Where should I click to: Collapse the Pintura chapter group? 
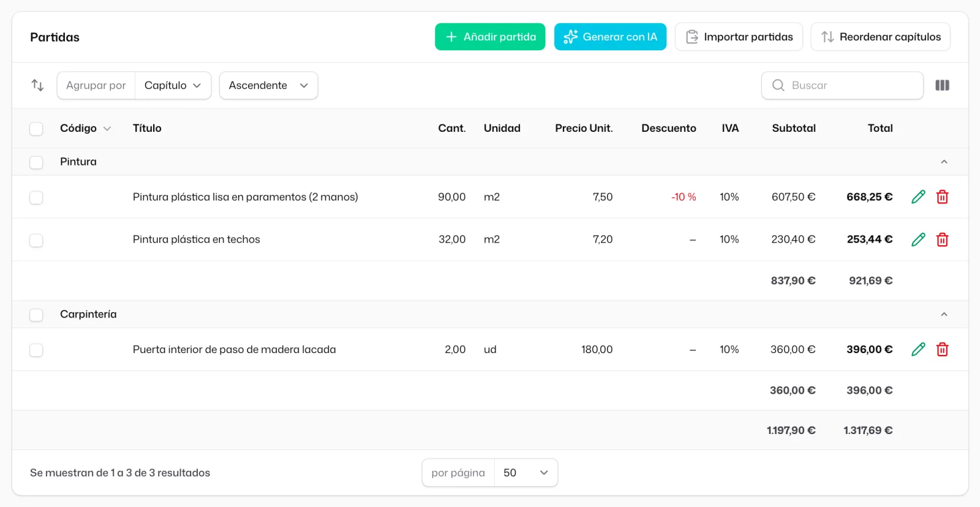point(944,162)
